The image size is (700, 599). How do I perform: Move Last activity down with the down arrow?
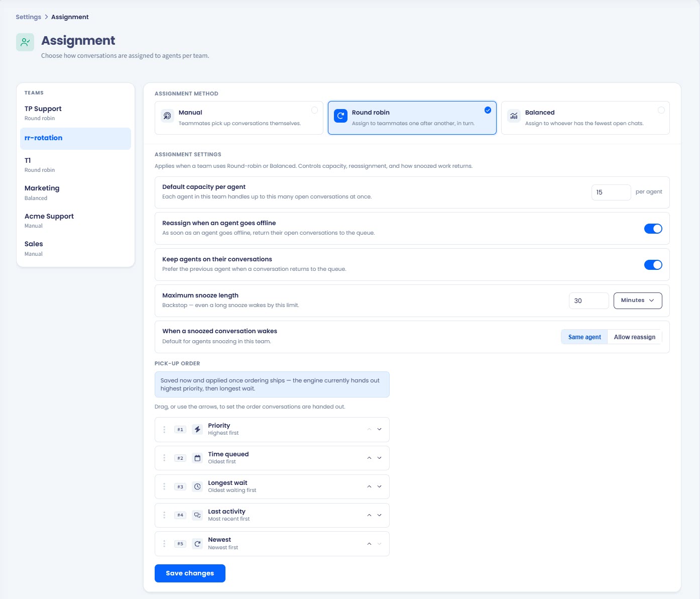coord(379,515)
